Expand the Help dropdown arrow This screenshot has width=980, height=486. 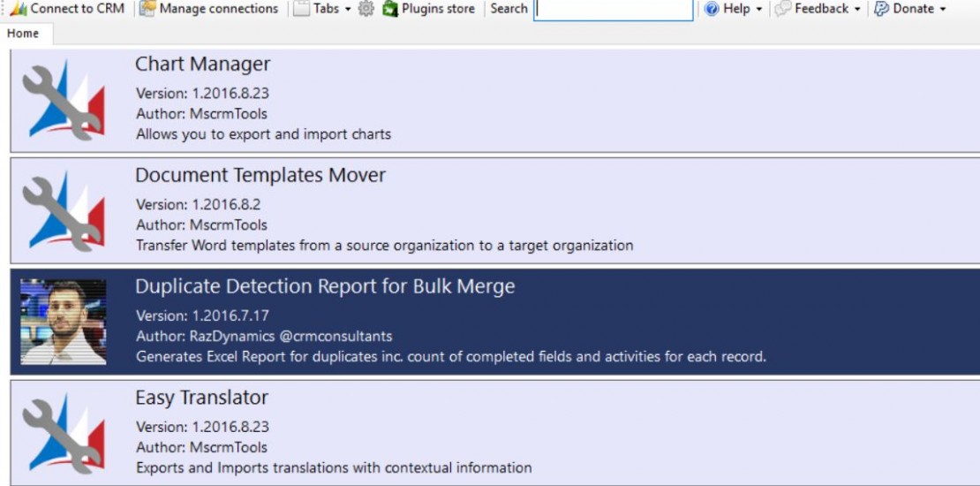click(758, 10)
